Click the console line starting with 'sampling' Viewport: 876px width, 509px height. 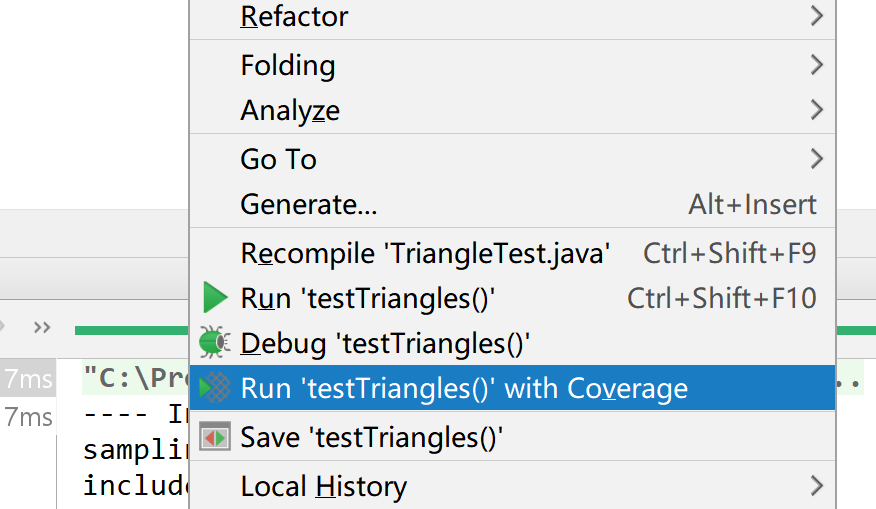135,450
